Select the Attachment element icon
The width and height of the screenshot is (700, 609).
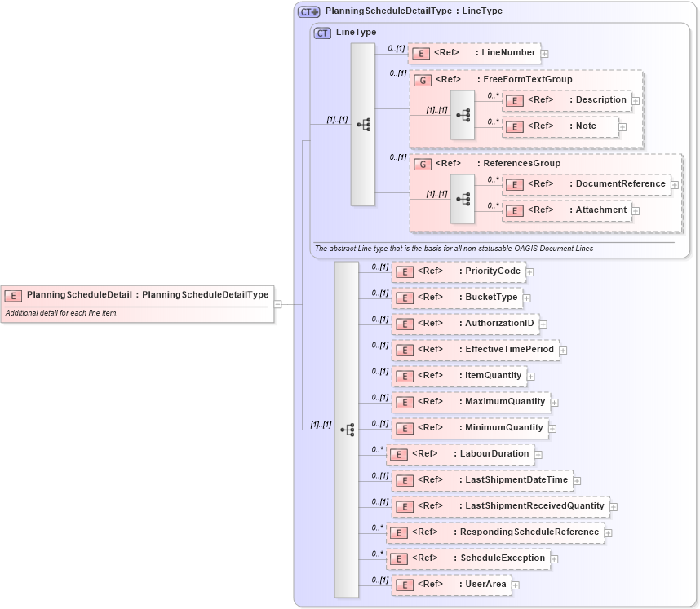(x=515, y=210)
